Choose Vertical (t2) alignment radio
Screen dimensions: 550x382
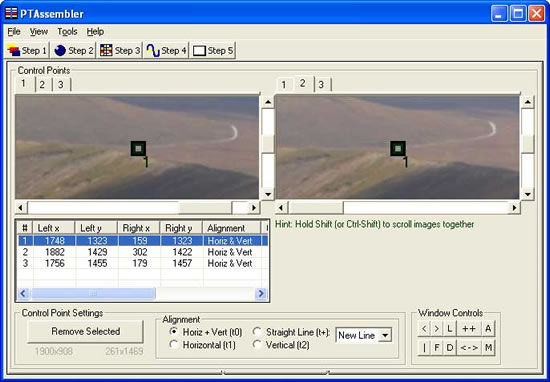click(281, 345)
